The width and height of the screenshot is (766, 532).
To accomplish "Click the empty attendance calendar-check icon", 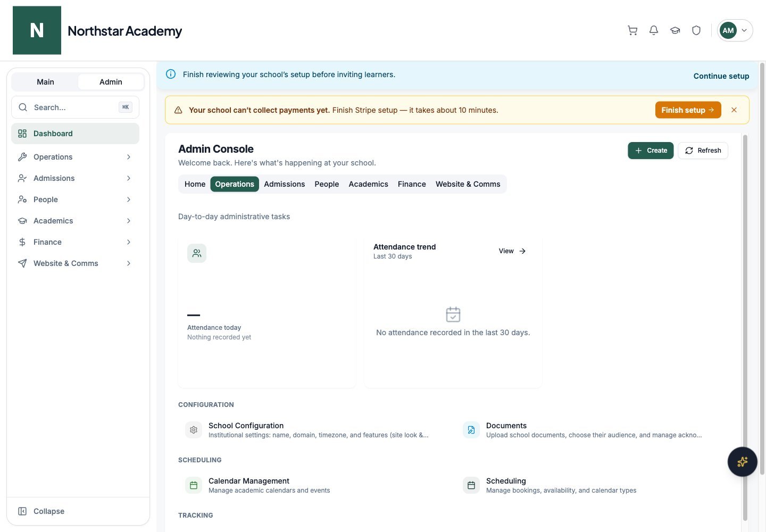I will pos(453,314).
